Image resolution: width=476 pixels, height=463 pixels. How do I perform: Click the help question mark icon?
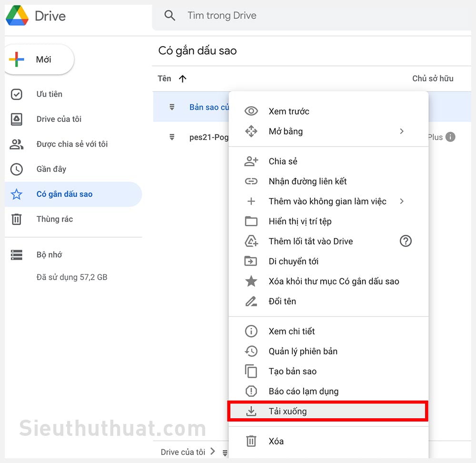[406, 241]
